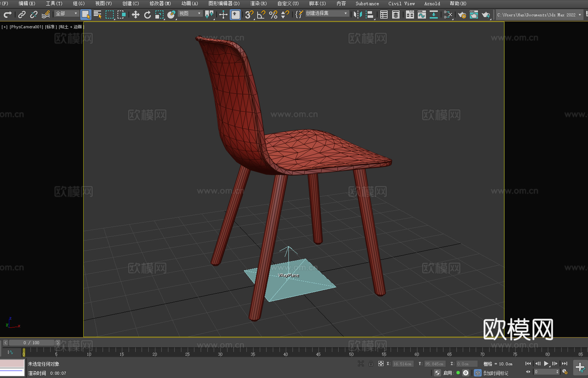Click Render Production teapot icon

(486, 14)
